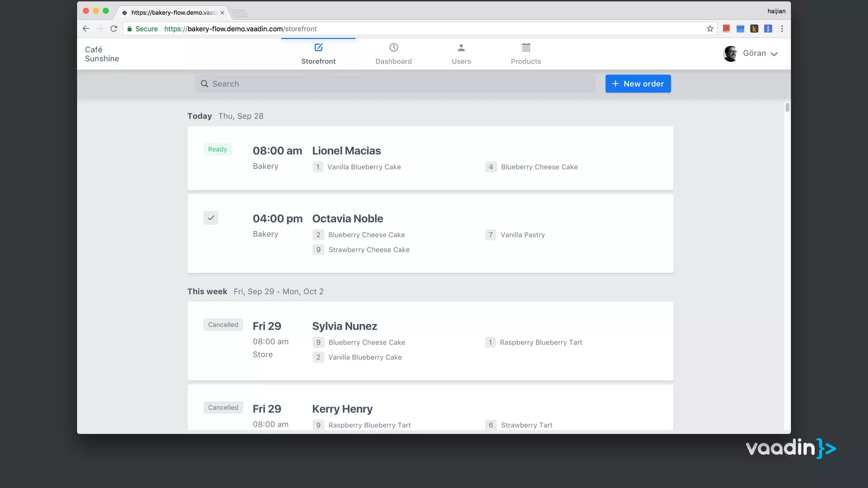This screenshot has height=488, width=868.
Task: Click the magnifier icon in search bar
Action: pos(204,84)
